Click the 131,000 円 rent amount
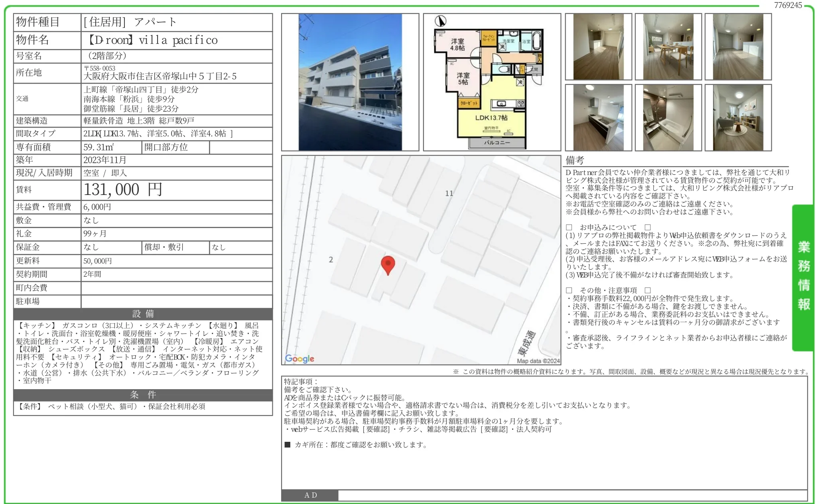The height and width of the screenshot is (504, 820). 122,189
